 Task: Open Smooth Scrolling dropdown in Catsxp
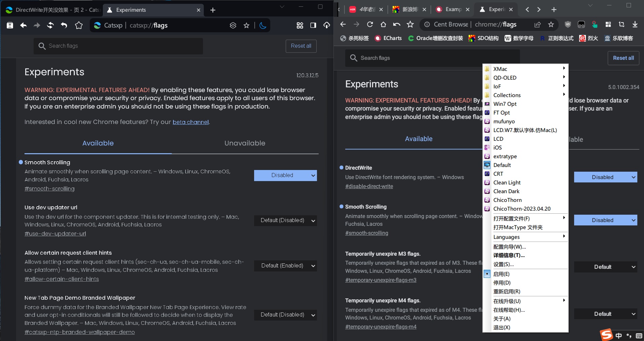[x=285, y=175]
